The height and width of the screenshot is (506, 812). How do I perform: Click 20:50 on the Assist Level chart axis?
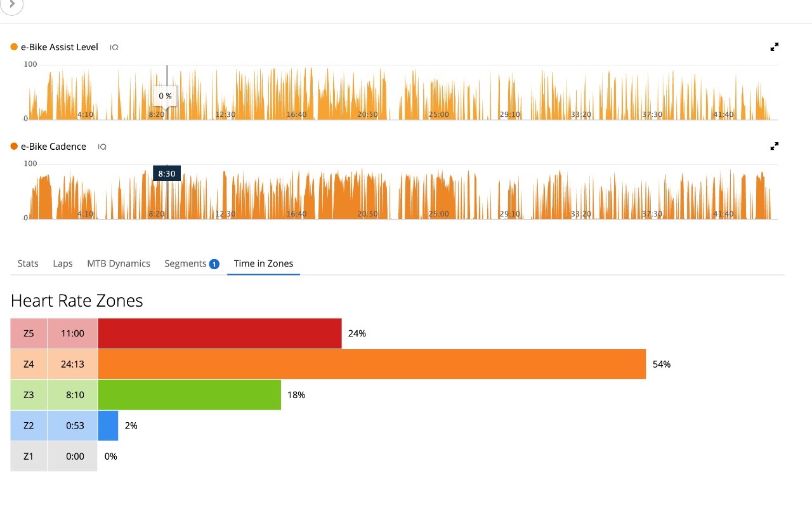click(x=368, y=114)
